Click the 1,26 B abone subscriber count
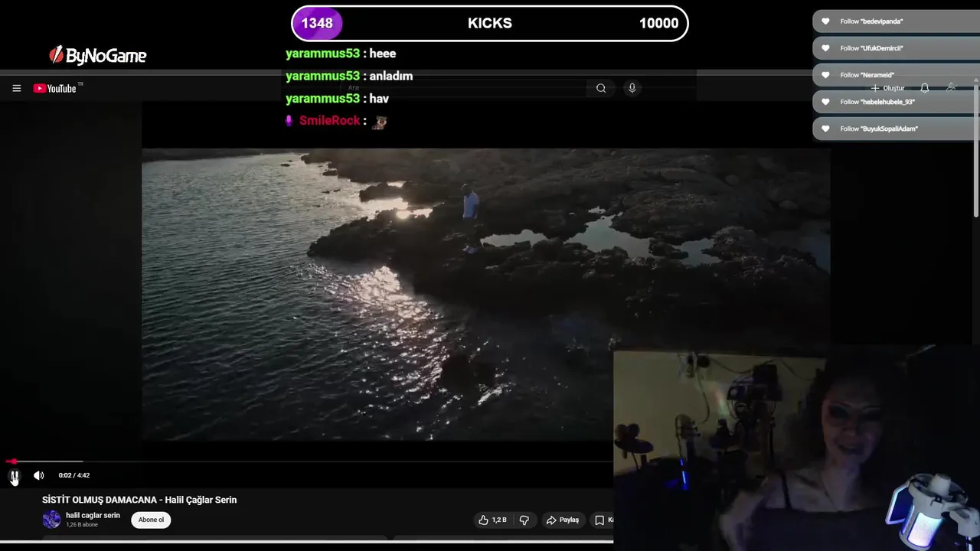The image size is (980, 551). coord(82,525)
